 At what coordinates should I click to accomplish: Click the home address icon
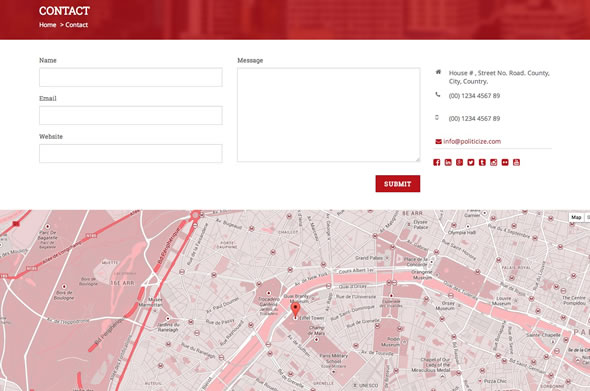point(438,72)
